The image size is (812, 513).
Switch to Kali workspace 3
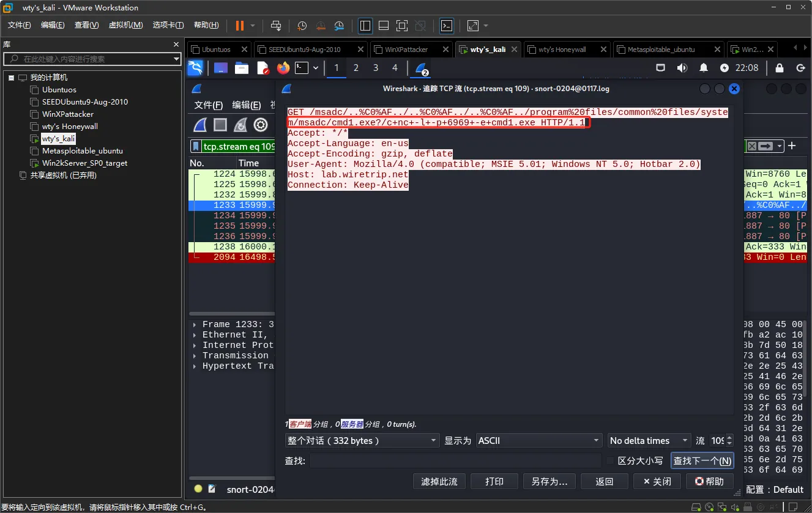376,68
